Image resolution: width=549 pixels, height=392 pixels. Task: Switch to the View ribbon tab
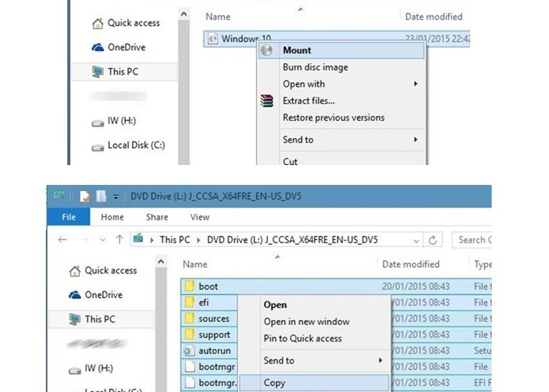click(200, 217)
